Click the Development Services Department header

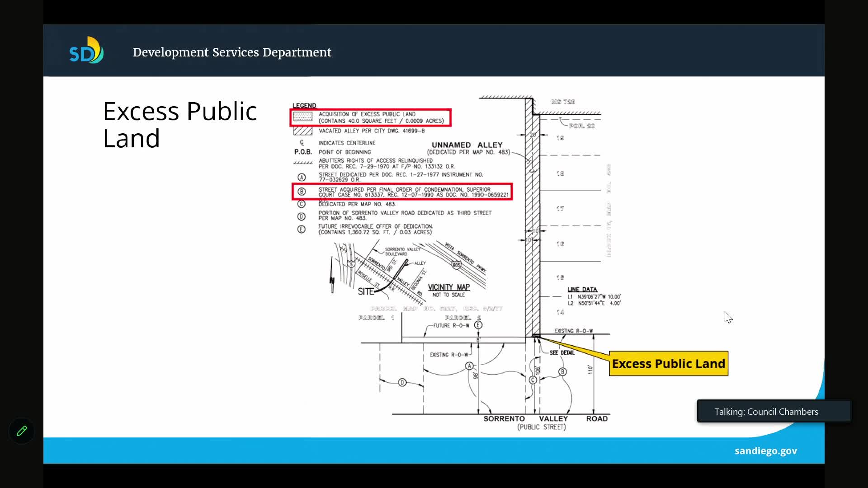pyautogui.click(x=232, y=52)
